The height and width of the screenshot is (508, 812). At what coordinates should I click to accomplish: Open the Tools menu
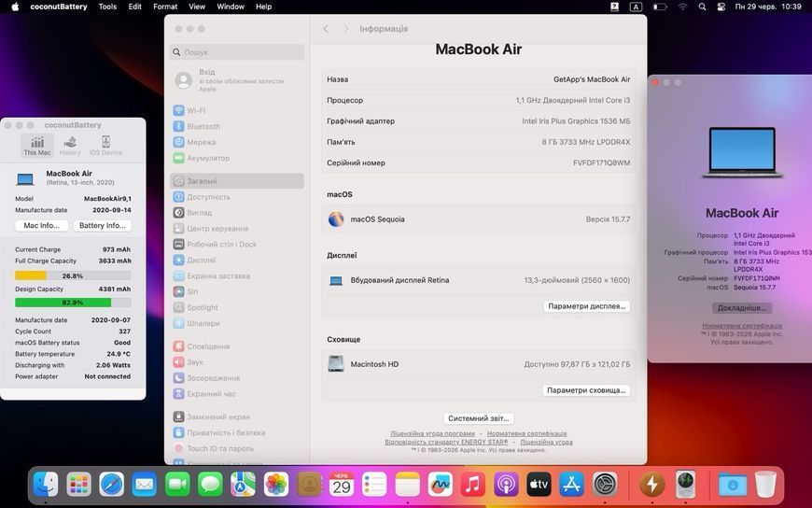point(107,7)
